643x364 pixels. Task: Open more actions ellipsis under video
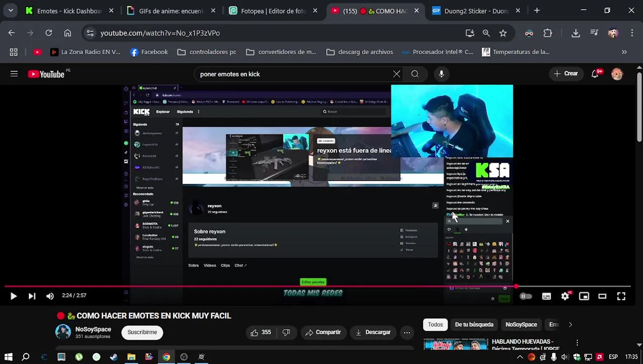tap(407, 332)
